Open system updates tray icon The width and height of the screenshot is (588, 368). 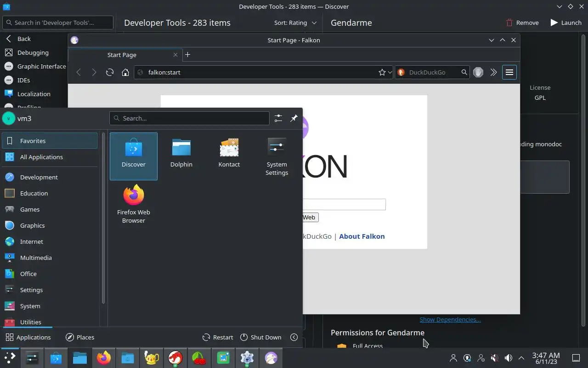tap(467, 358)
